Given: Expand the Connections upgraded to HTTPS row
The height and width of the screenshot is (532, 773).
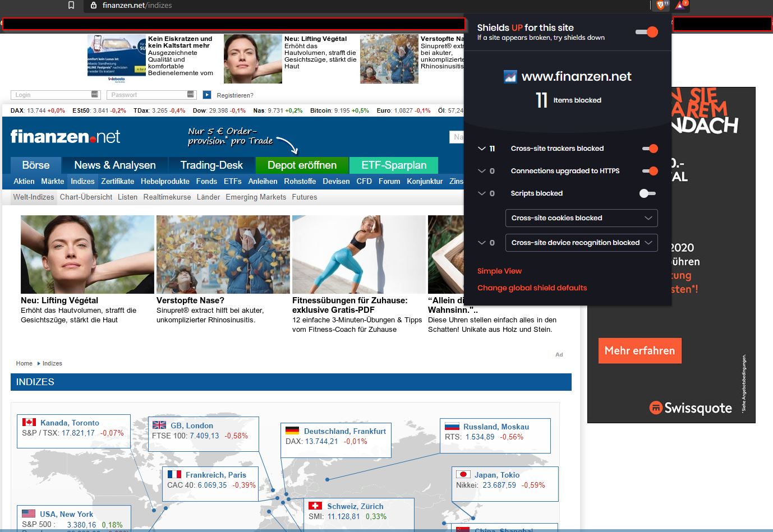Looking at the screenshot, I should point(481,171).
